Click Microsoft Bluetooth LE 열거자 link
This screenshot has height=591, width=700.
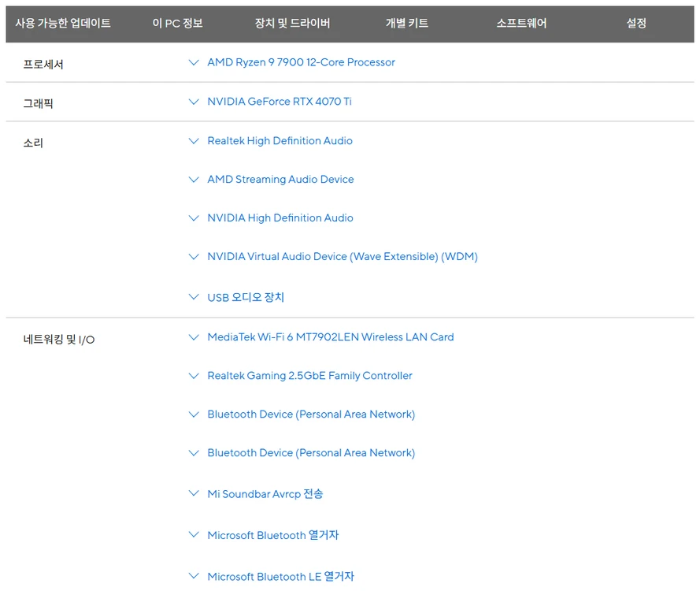281,577
